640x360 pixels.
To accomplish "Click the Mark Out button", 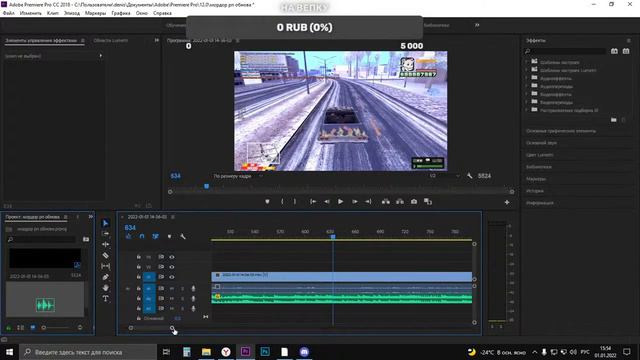I will click(295, 202).
